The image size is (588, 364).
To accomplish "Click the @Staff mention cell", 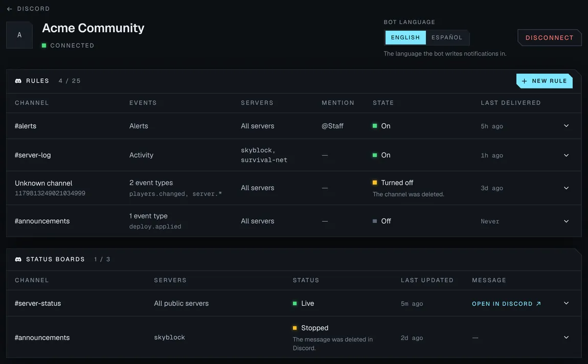I will click(332, 126).
